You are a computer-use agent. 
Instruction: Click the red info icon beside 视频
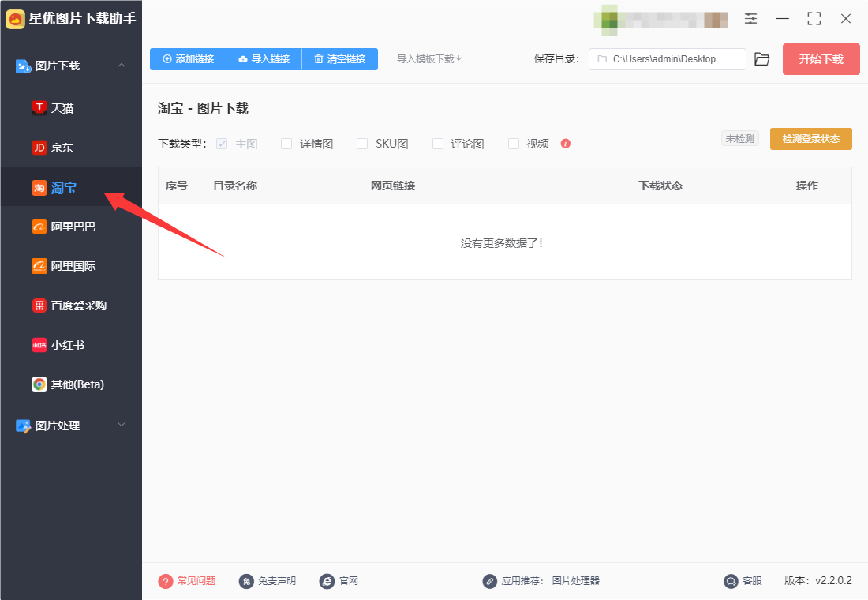(x=565, y=144)
